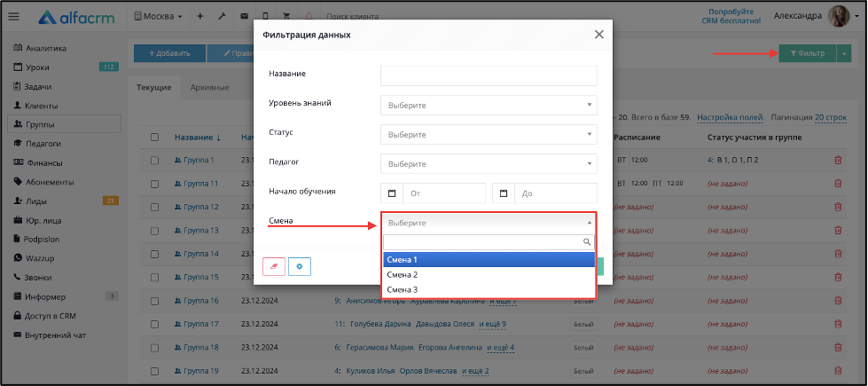Open the wrench settings icon
The height and width of the screenshot is (386, 868).
[x=222, y=17]
